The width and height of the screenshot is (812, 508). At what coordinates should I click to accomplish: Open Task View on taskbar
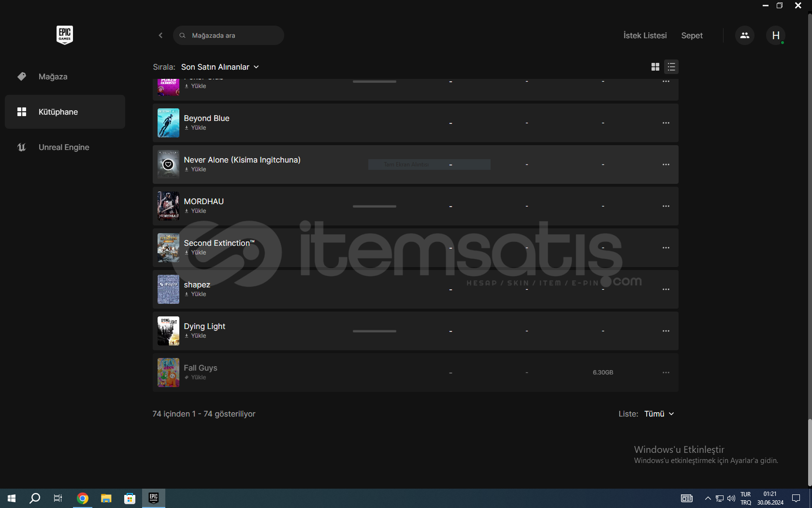coord(58,498)
